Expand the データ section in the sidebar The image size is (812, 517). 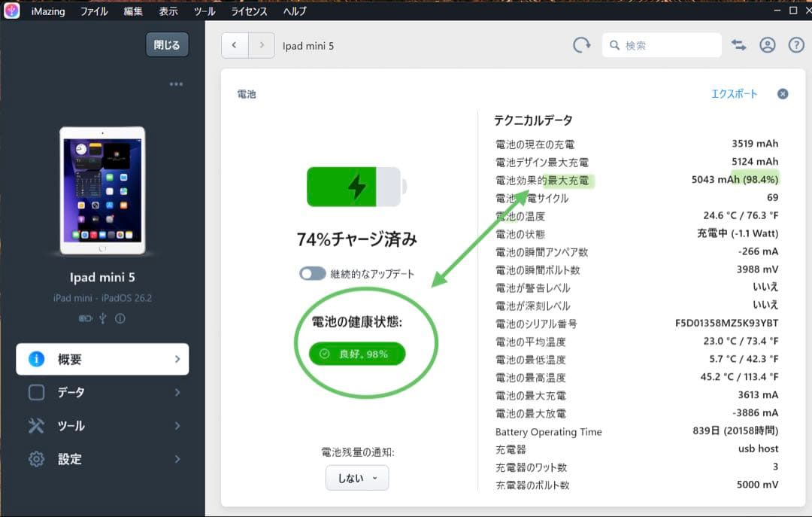102,392
